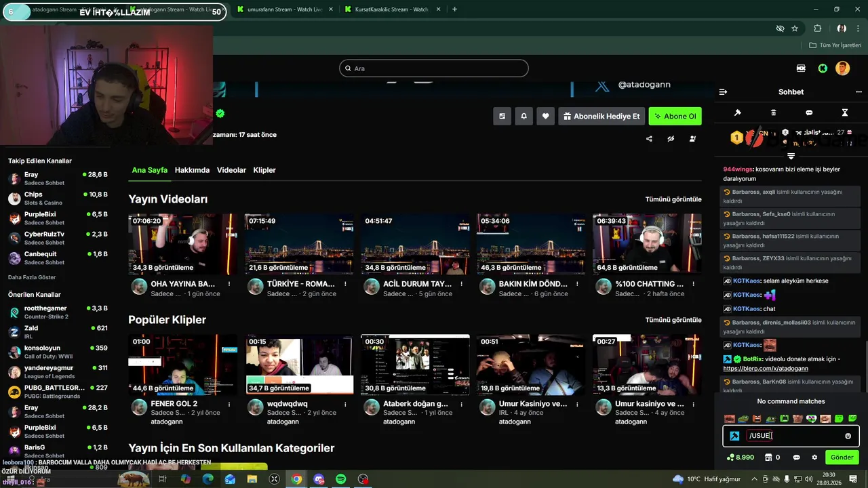Select the purple-eyed green clown emote
This screenshot has height=488, width=868.
811,419
